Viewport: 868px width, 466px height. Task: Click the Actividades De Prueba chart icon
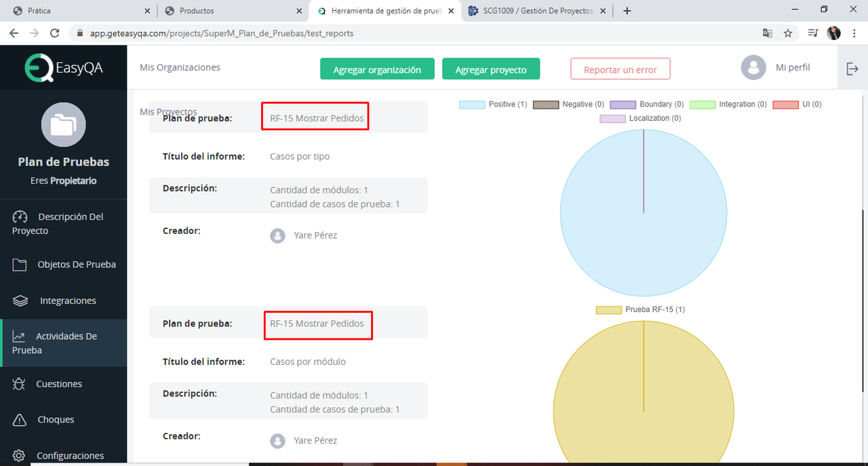click(x=19, y=336)
